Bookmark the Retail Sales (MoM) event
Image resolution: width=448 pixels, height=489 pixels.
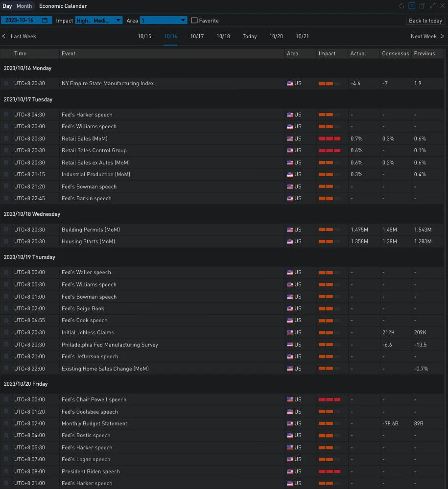click(x=6, y=139)
